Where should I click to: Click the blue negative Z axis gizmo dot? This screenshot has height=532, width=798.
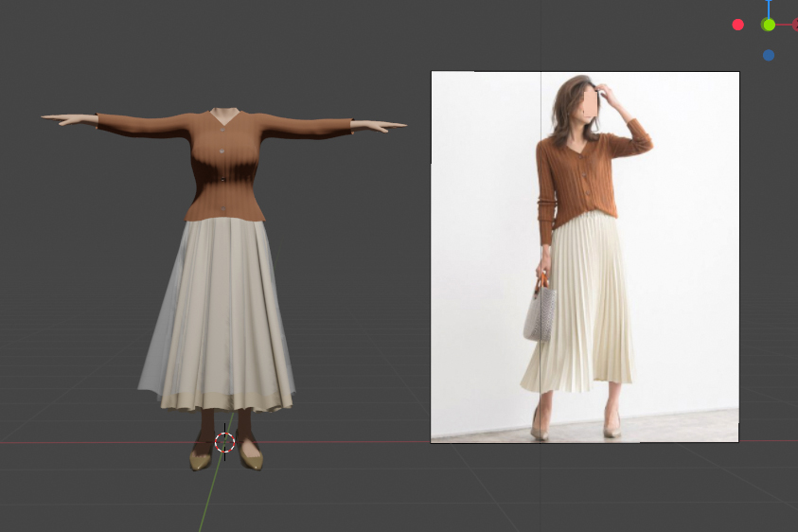point(769,55)
